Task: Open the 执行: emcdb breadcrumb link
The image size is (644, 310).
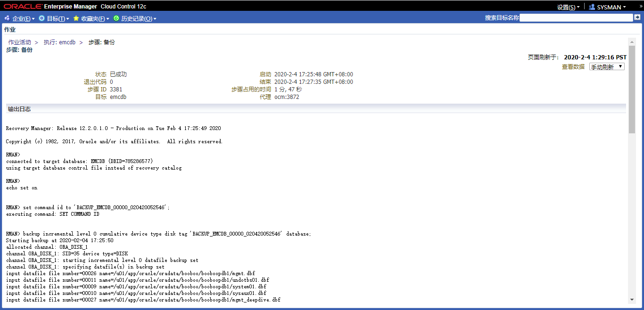Action: coord(59,42)
